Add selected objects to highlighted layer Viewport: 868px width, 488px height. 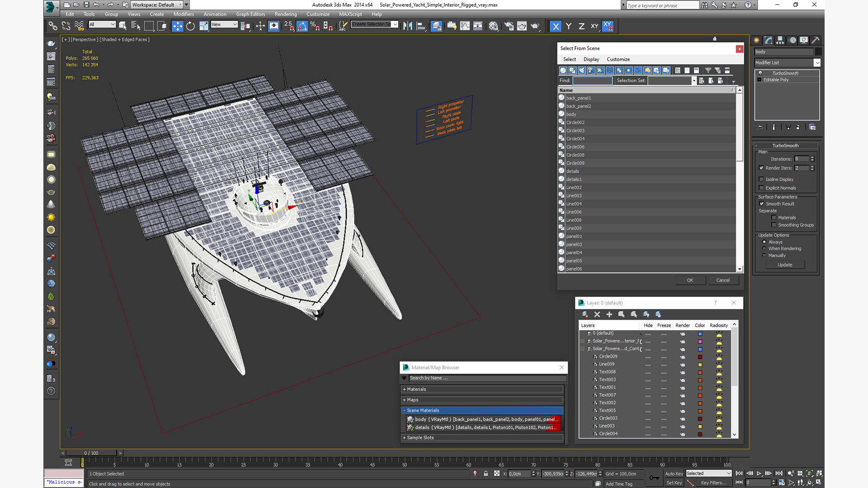click(609, 314)
